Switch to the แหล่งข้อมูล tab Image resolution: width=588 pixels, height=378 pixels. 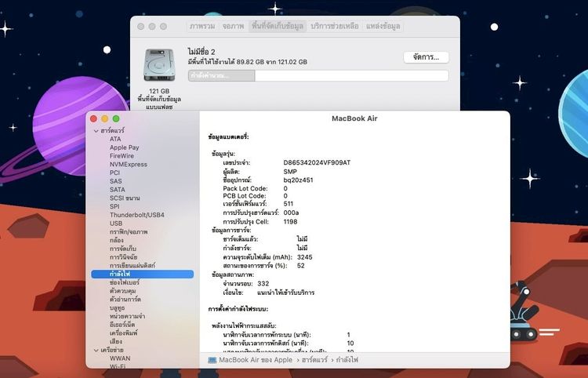click(x=383, y=26)
